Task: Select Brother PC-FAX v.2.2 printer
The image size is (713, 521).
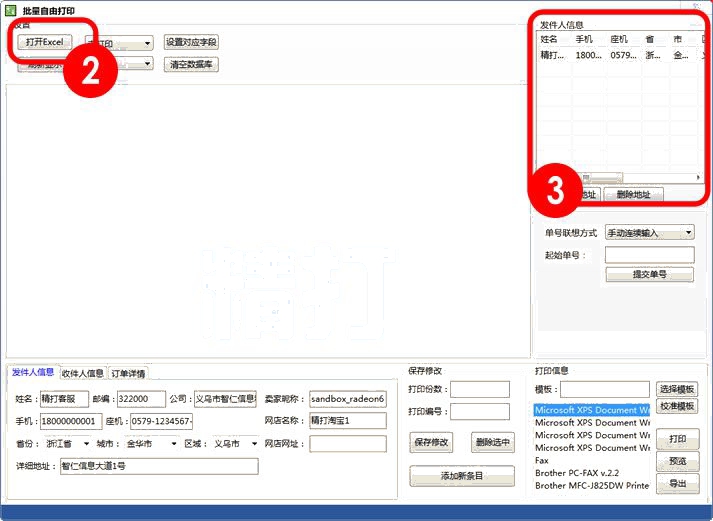Action: click(x=592, y=473)
